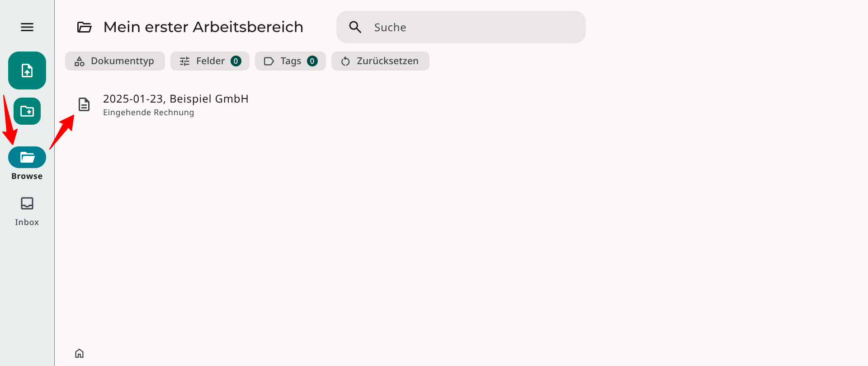Image resolution: width=868 pixels, height=366 pixels.
Task: Click the magnifier search icon
Action: coord(355,27)
